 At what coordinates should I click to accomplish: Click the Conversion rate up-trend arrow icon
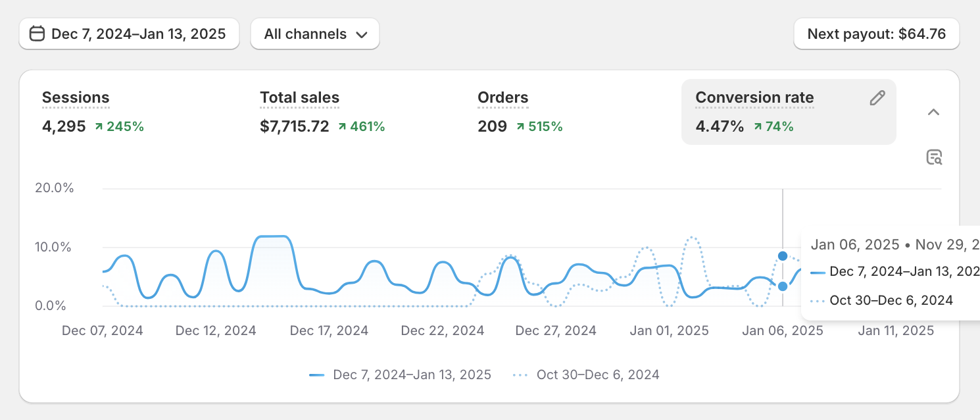point(758,126)
